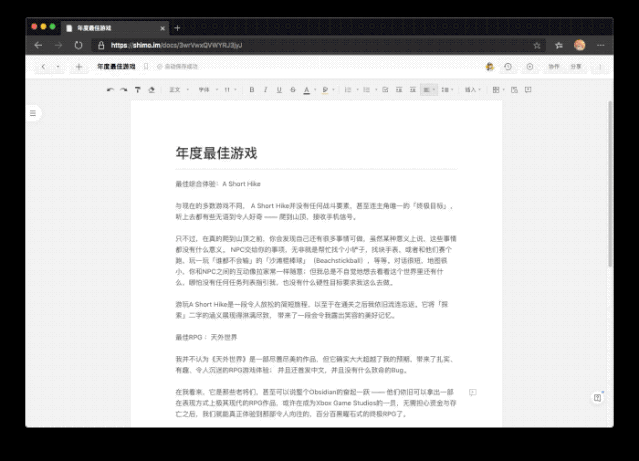
Task: Click the layout icon after table button
Action: pyautogui.click(x=514, y=90)
